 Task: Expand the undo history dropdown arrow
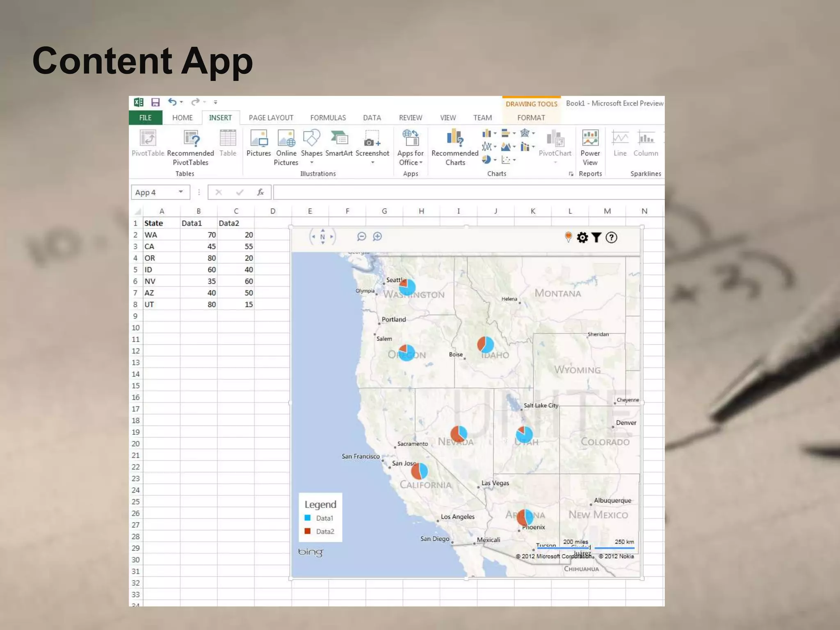pos(181,102)
